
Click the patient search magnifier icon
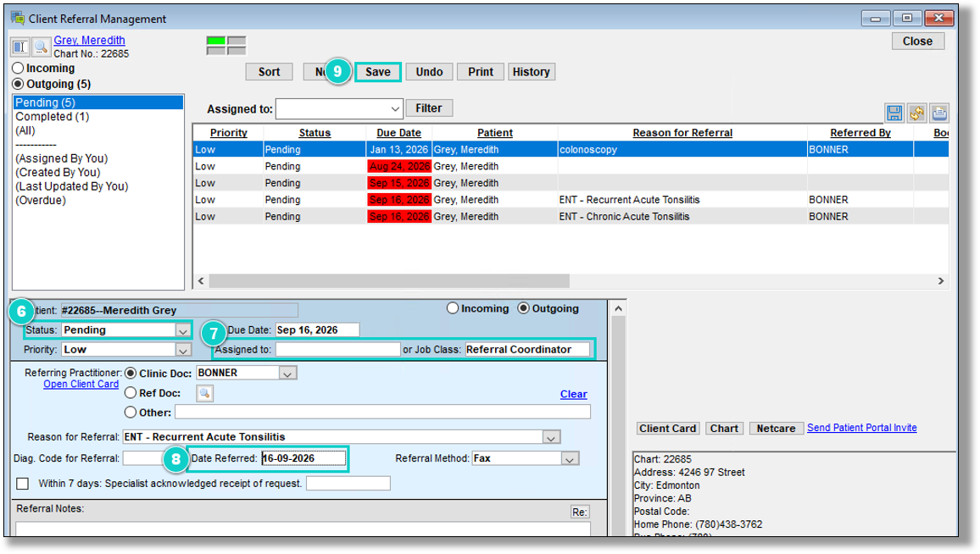click(42, 47)
